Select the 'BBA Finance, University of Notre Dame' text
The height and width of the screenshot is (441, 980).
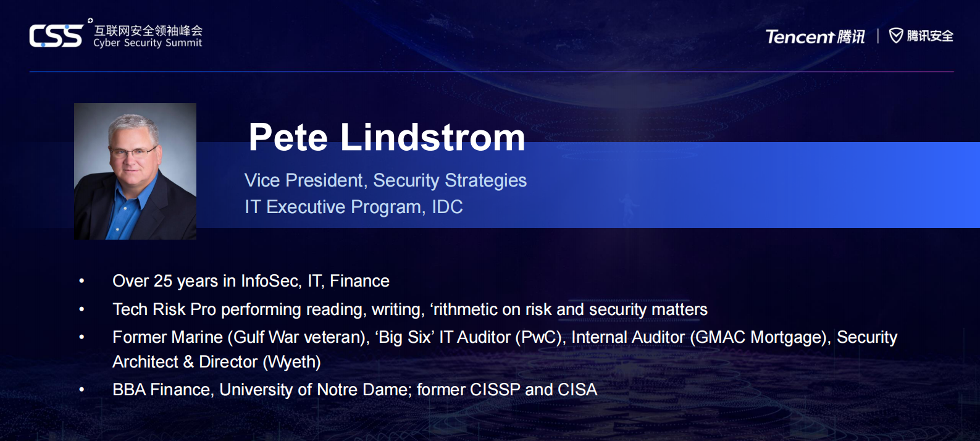click(x=354, y=390)
